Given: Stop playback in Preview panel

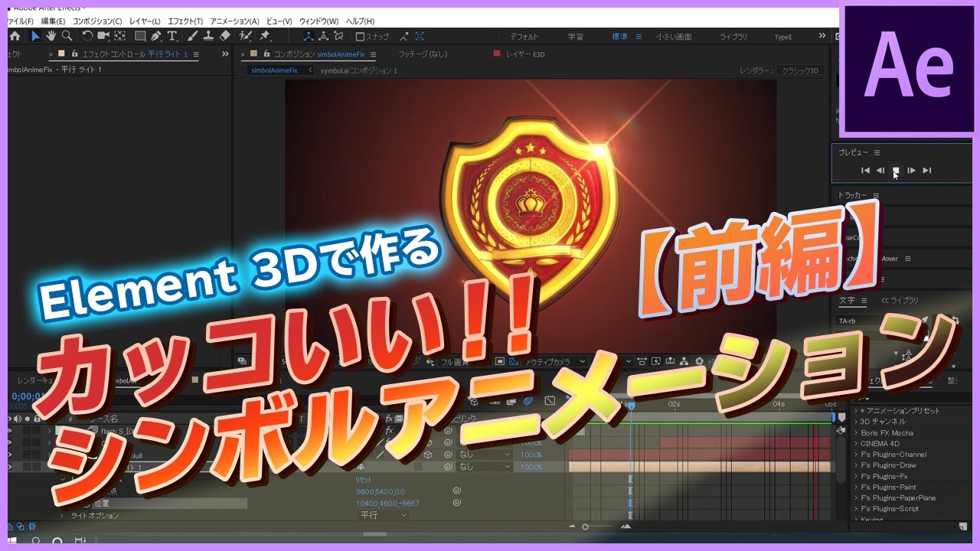Looking at the screenshot, I should coord(896,171).
